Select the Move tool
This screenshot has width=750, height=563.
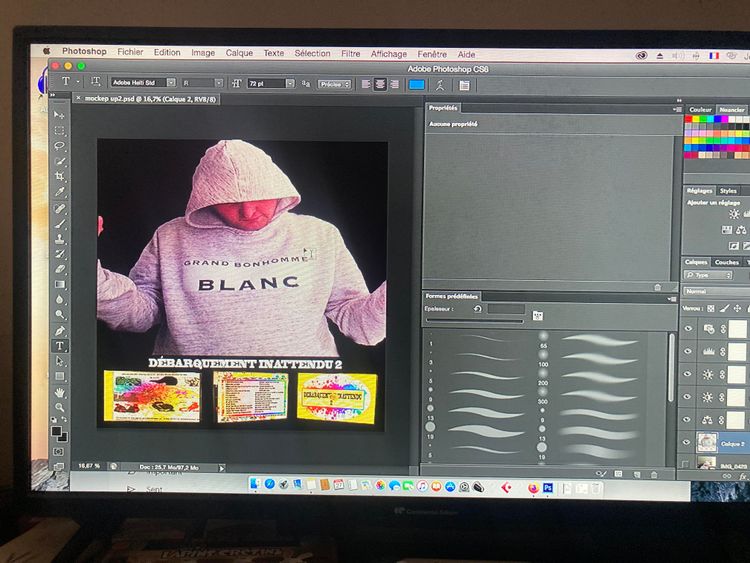[x=59, y=115]
